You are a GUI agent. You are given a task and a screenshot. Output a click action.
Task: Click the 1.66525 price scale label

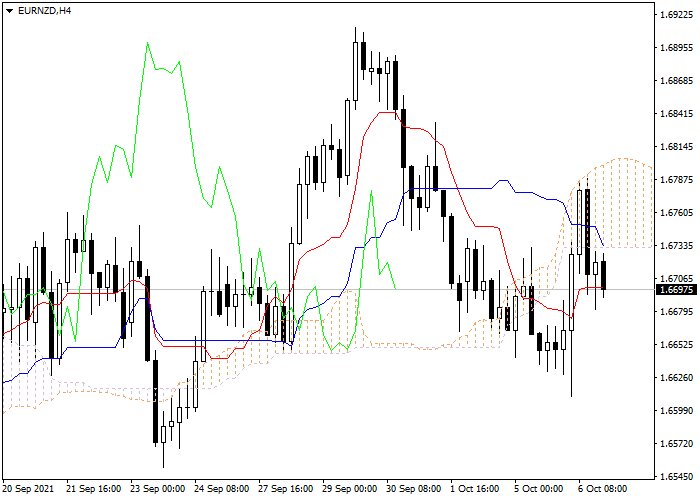click(677, 345)
